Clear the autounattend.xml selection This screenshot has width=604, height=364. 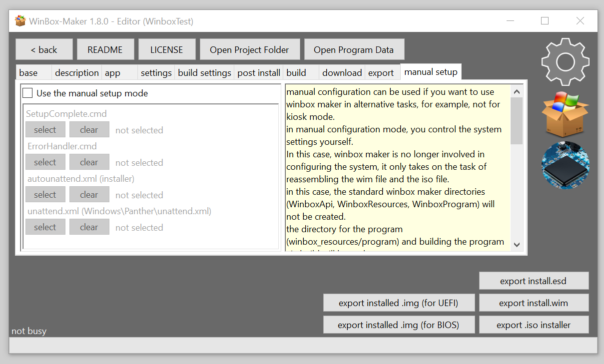(89, 195)
